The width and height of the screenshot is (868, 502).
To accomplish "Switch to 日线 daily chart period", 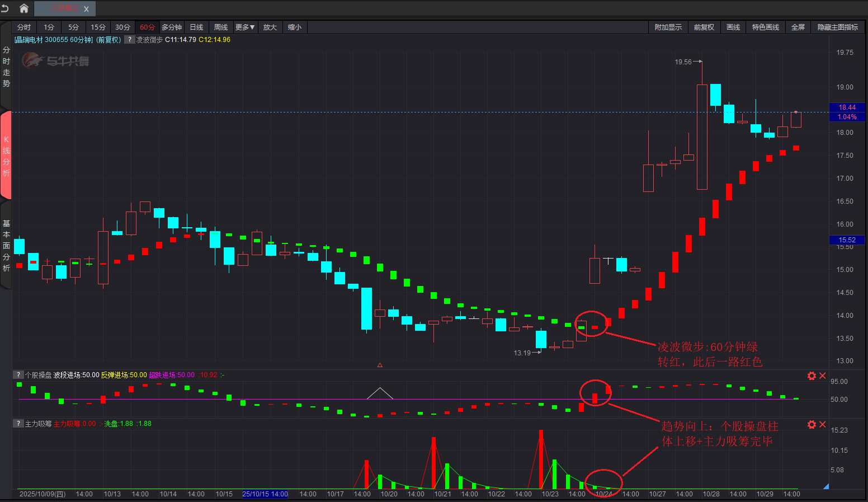I will (196, 27).
